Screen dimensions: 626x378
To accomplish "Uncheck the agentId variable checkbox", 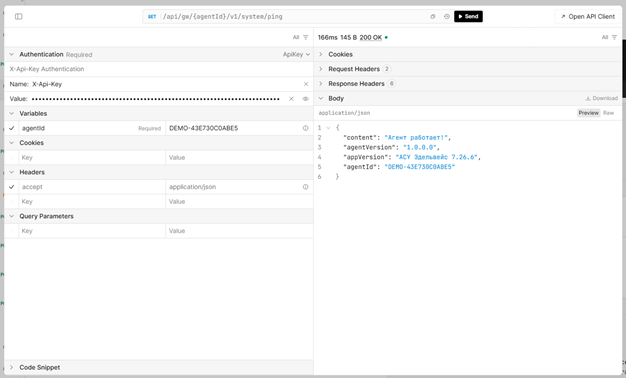I will click(12, 128).
